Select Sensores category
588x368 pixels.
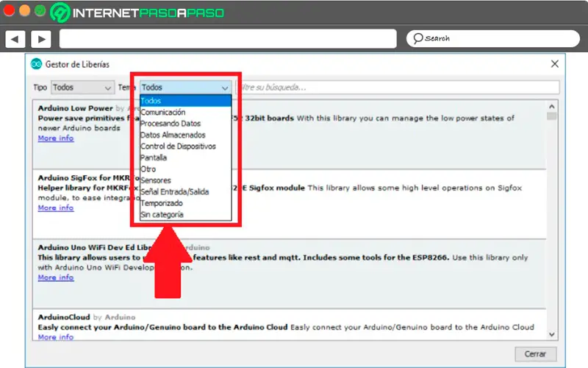186,180
